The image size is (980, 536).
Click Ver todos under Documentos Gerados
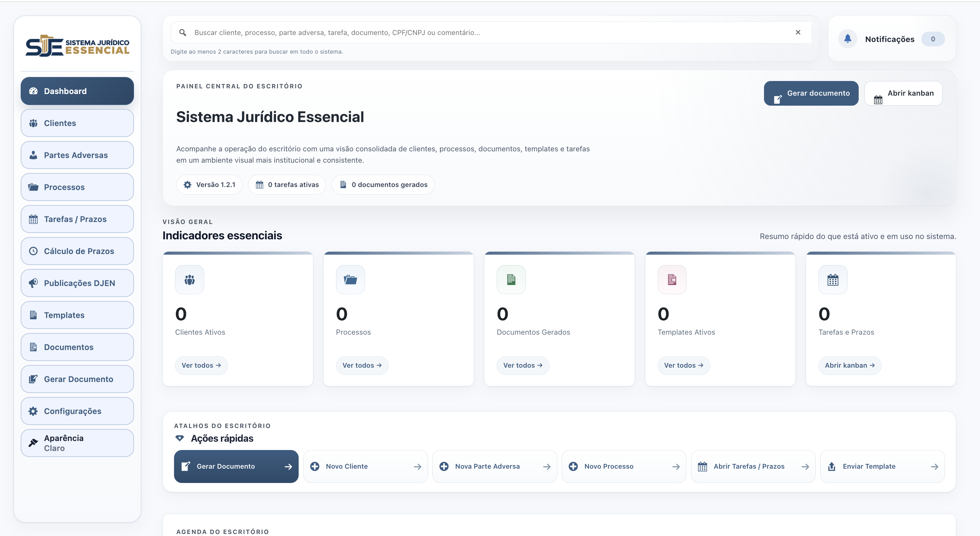523,365
